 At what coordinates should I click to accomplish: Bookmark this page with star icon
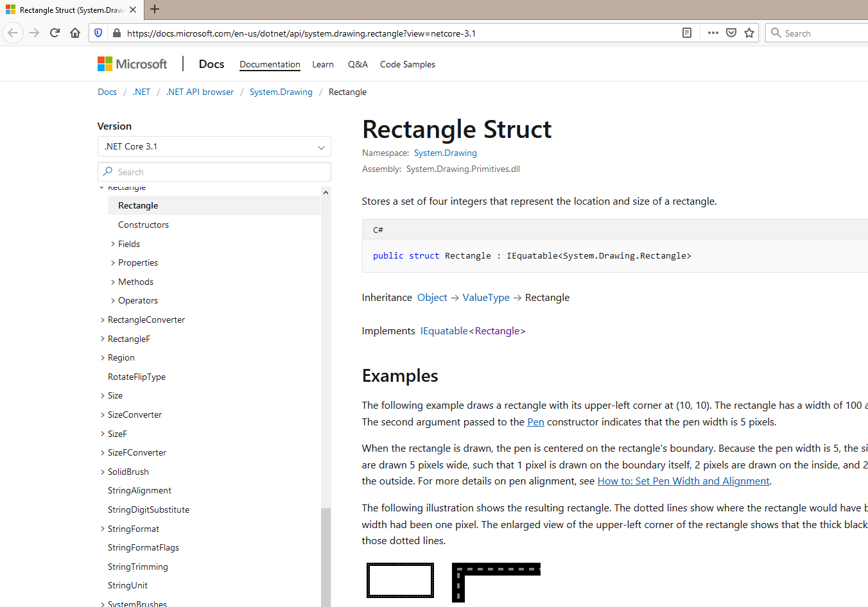(x=749, y=33)
